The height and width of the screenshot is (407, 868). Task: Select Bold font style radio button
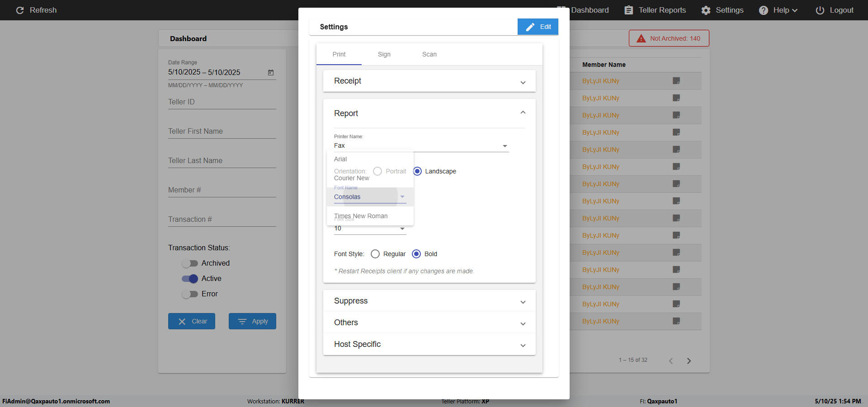(x=416, y=254)
